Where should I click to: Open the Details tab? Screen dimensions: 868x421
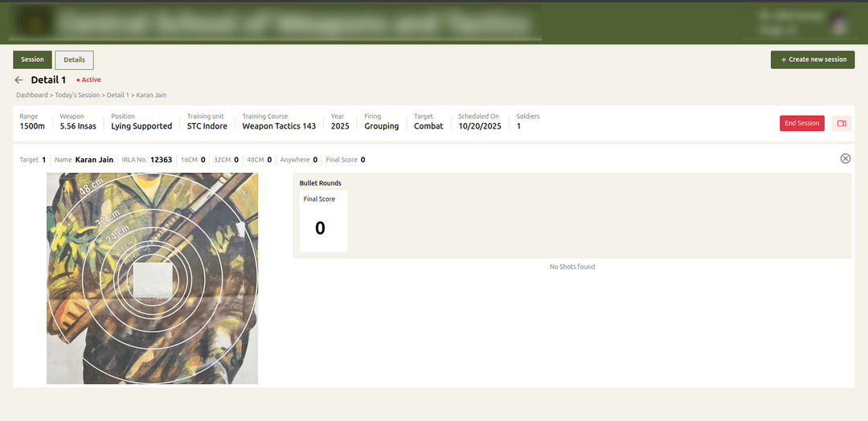coord(74,59)
